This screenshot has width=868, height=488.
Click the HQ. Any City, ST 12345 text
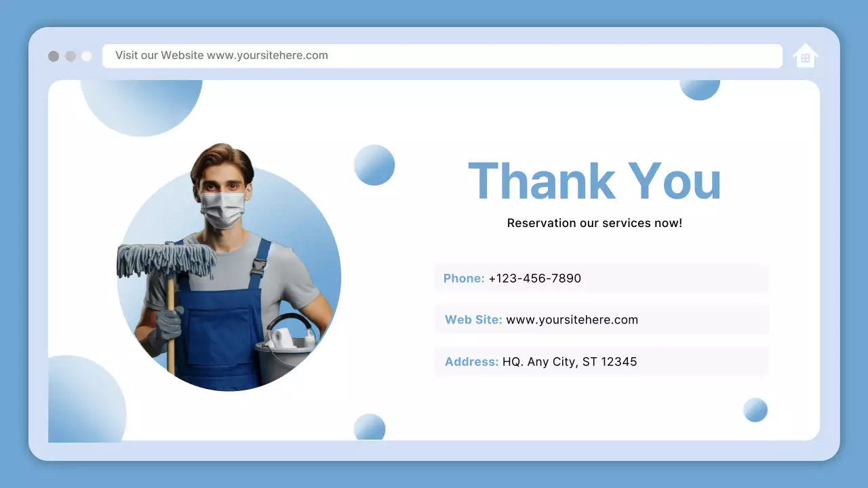tap(570, 362)
